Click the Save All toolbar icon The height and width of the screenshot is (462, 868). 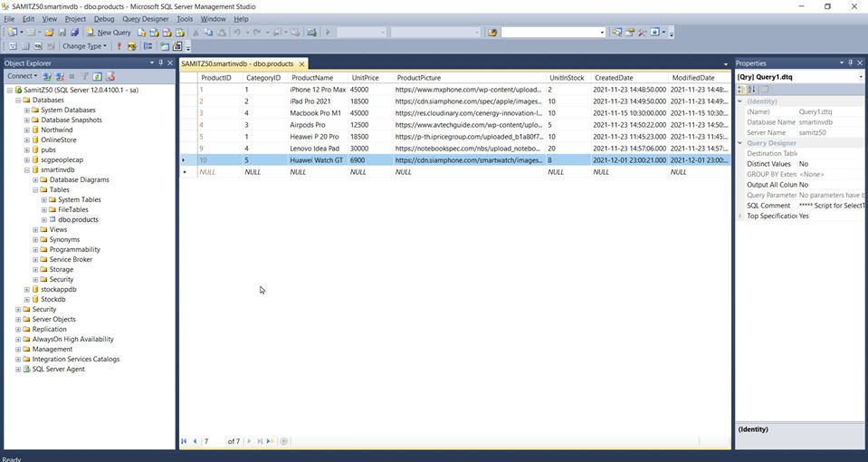75,33
